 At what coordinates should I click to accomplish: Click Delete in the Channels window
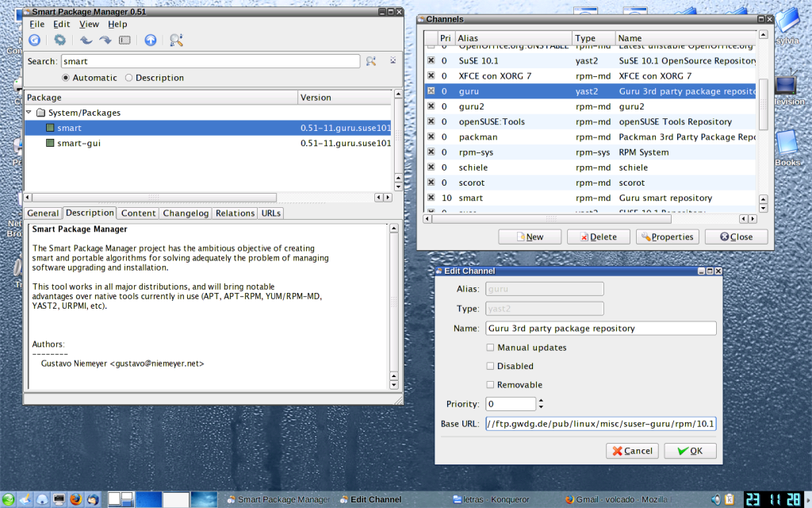[x=598, y=237]
